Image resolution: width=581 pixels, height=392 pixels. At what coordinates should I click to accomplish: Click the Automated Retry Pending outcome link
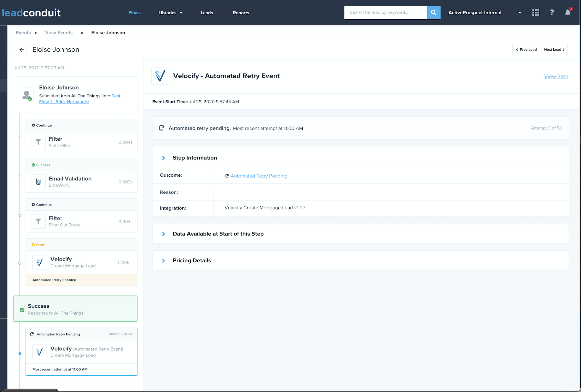(x=259, y=176)
